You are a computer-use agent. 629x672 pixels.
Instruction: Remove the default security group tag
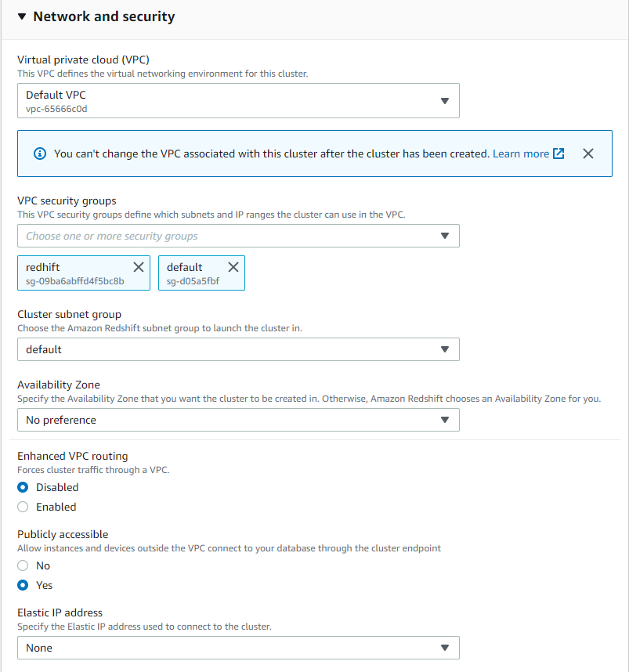pyautogui.click(x=233, y=266)
